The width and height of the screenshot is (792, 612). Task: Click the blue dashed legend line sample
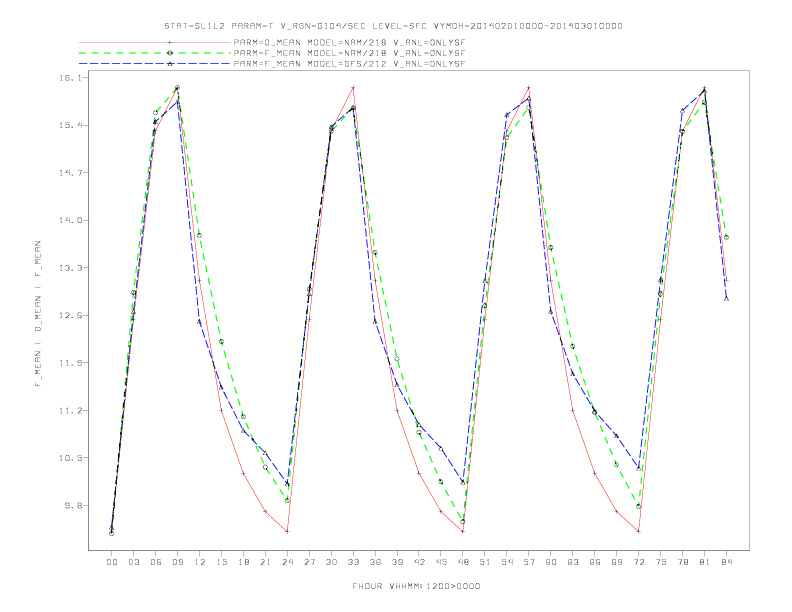point(155,64)
